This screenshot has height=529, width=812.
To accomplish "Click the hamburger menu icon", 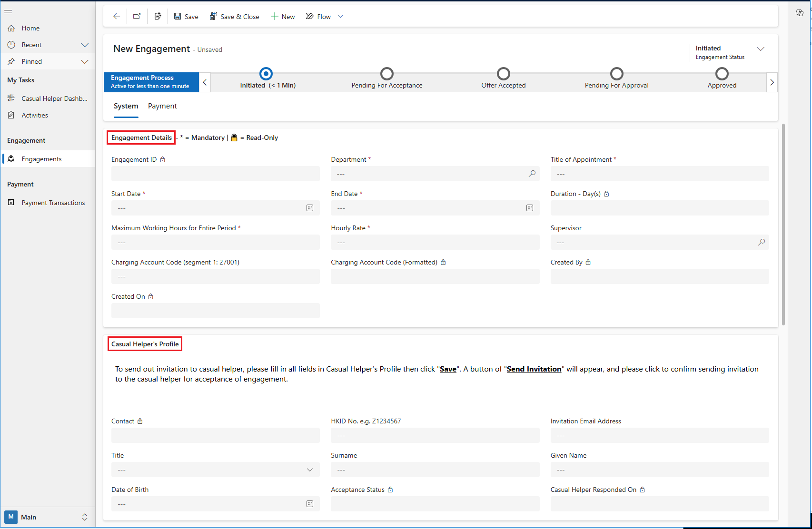I will tap(8, 12).
